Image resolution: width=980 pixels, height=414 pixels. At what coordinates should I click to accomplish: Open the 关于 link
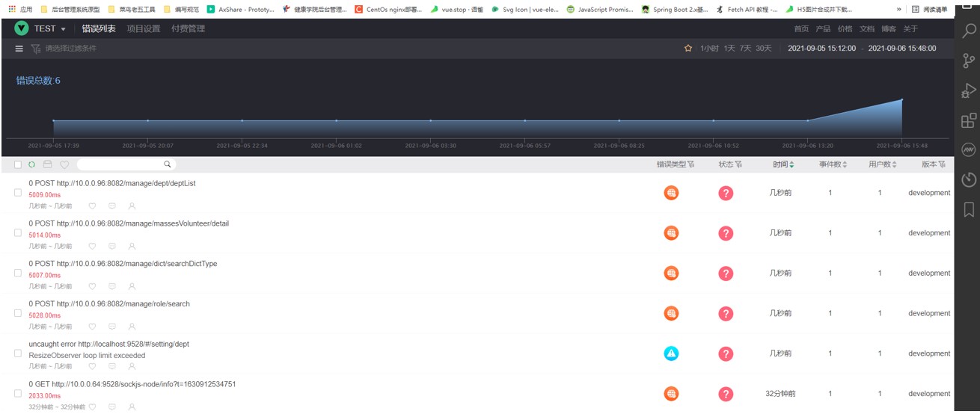[x=910, y=29]
